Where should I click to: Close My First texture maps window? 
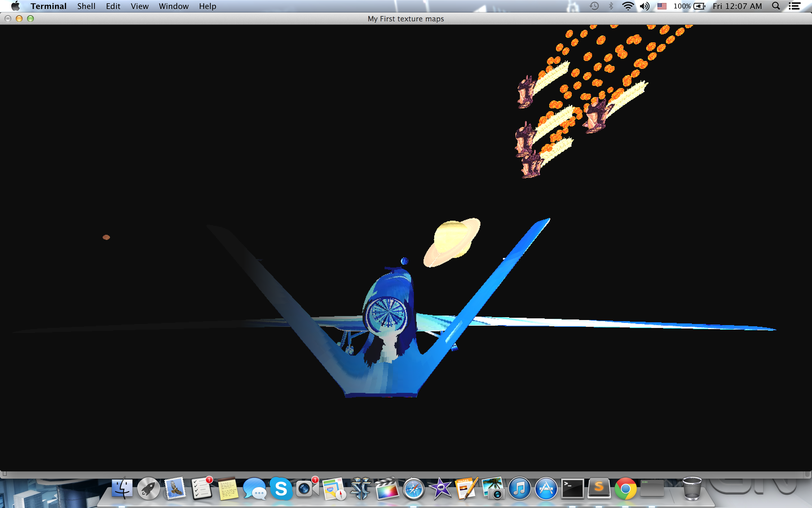pyautogui.click(x=8, y=19)
